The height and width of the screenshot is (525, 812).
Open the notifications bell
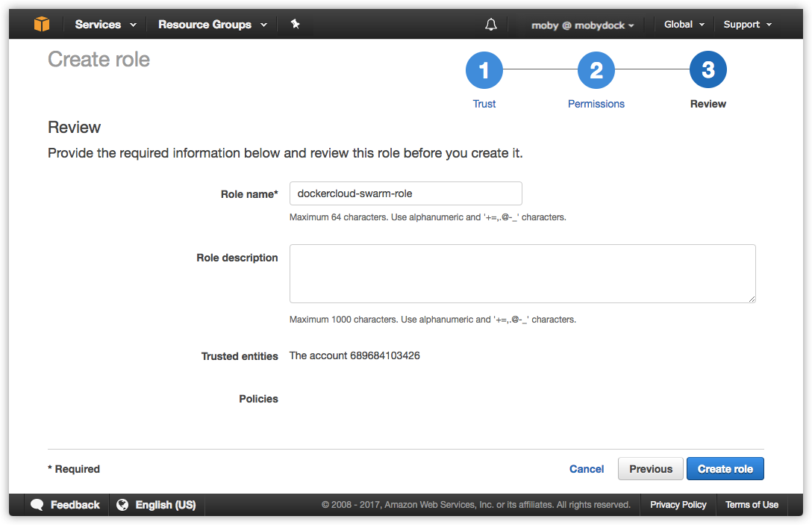[x=490, y=24]
